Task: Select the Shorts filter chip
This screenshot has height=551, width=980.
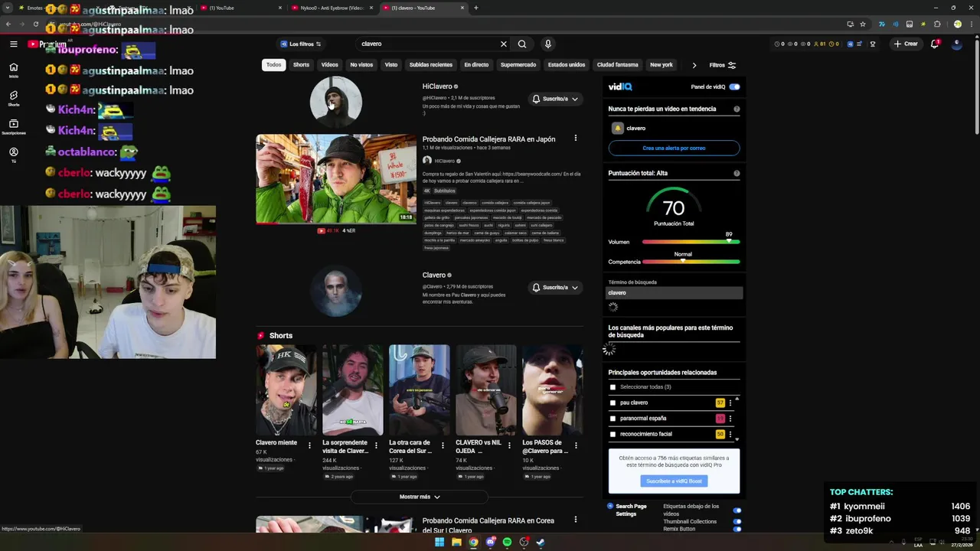Action: pyautogui.click(x=301, y=65)
